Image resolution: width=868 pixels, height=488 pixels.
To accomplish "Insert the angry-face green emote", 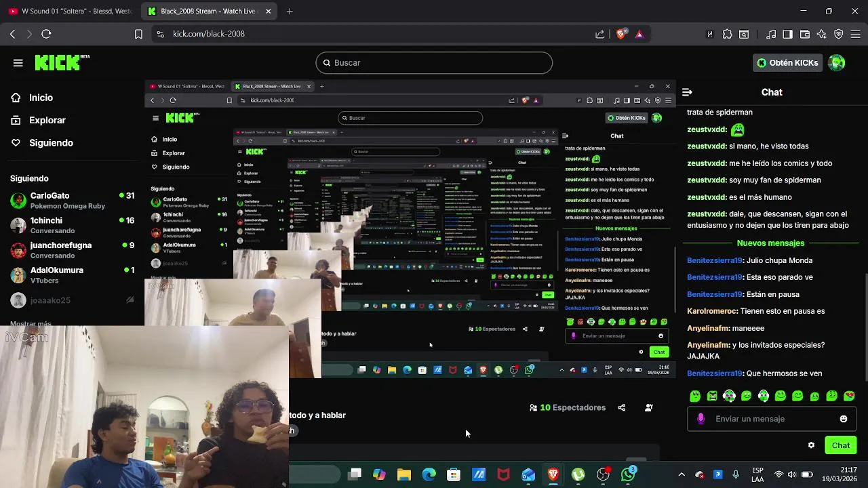I will (x=712, y=396).
